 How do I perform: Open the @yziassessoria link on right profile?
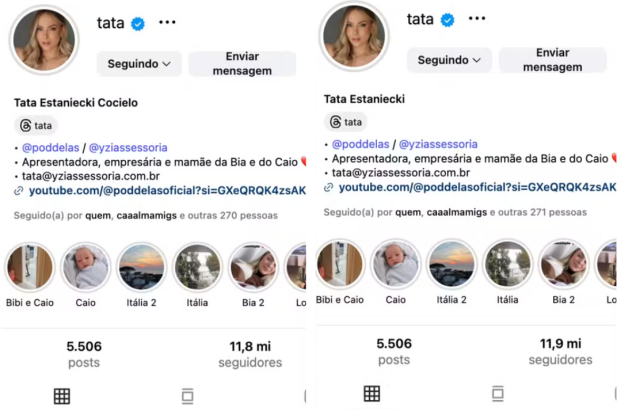pos(438,144)
